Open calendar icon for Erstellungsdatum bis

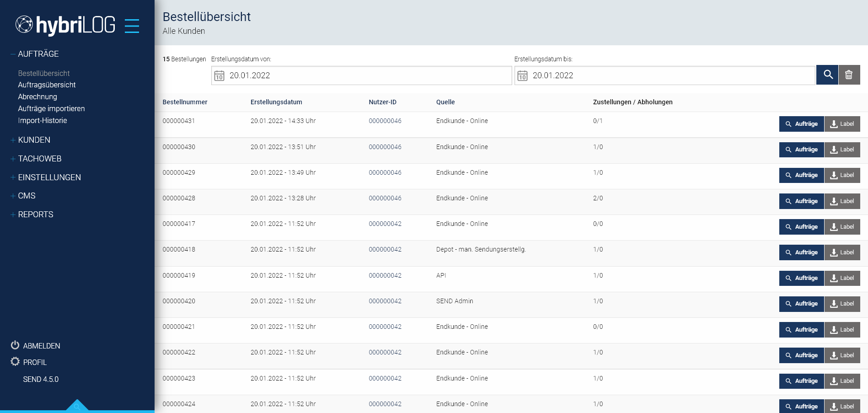(522, 75)
